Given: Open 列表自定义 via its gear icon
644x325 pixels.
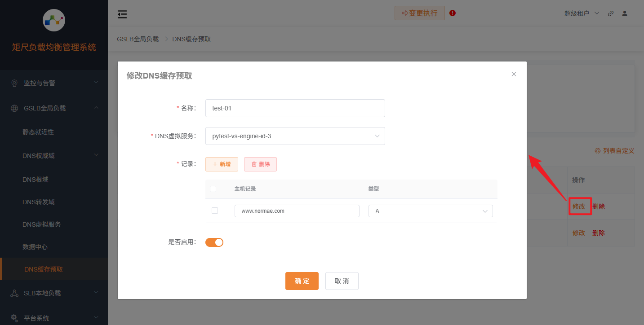Looking at the screenshot, I should click(597, 151).
